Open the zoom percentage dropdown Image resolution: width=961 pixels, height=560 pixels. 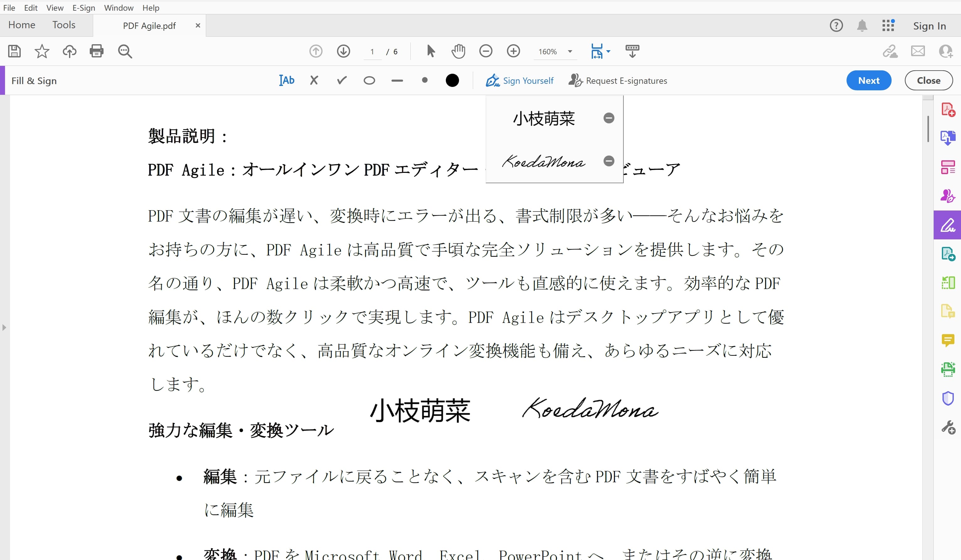click(569, 51)
